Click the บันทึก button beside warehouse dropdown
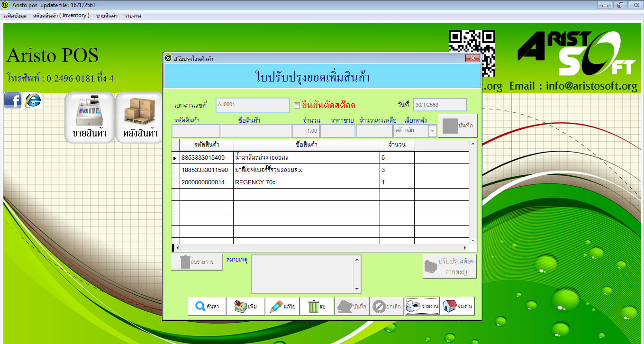The width and height of the screenshot is (644, 344). click(x=457, y=126)
